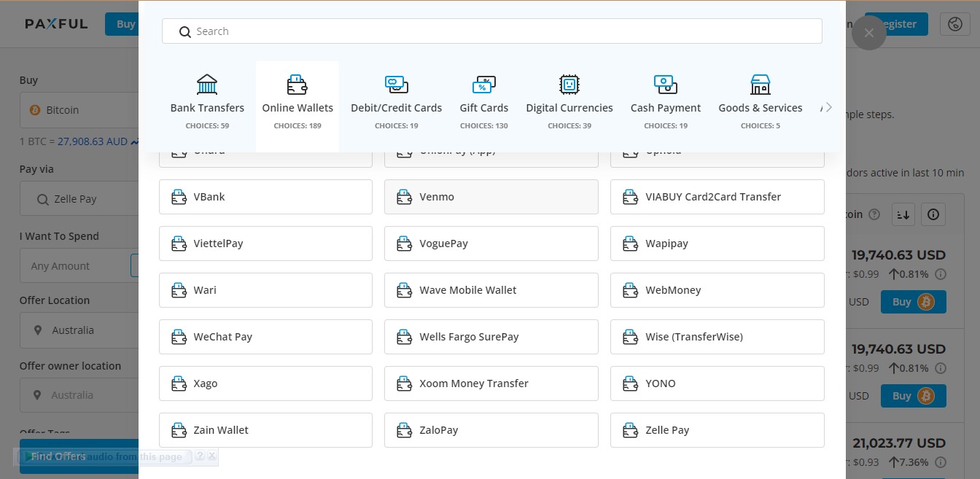Choose VoguePay payment method
This screenshot has height=479, width=980.
(x=491, y=244)
